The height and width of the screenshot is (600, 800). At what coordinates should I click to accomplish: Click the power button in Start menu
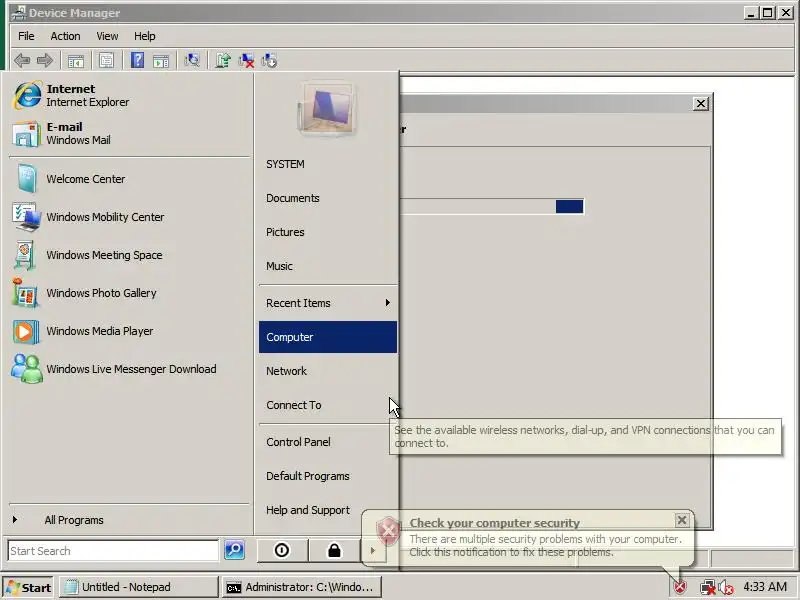(x=282, y=551)
